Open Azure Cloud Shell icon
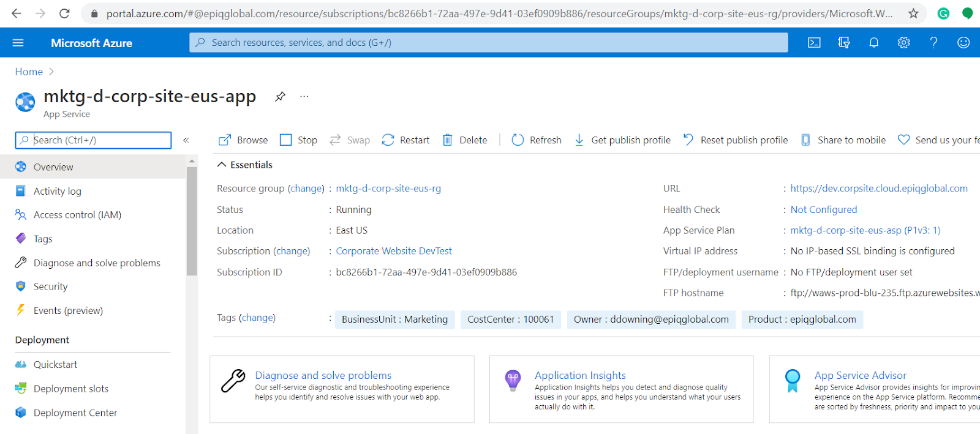 click(814, 43)
